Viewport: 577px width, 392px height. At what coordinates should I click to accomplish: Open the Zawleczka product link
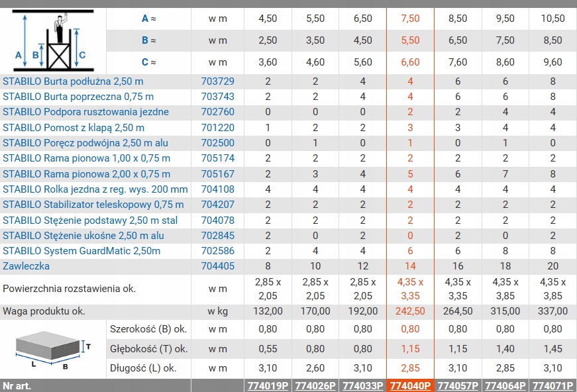click(26, 266)
